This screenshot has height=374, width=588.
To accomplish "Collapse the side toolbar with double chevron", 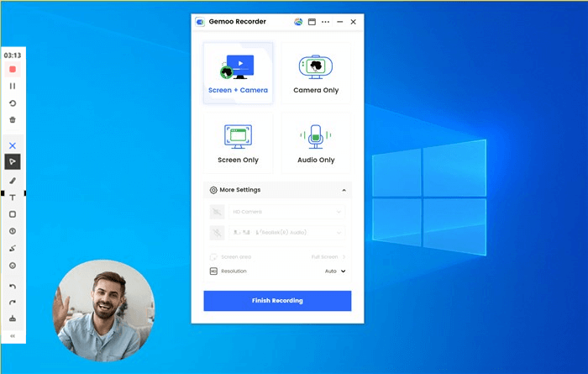I will point(13,336).
